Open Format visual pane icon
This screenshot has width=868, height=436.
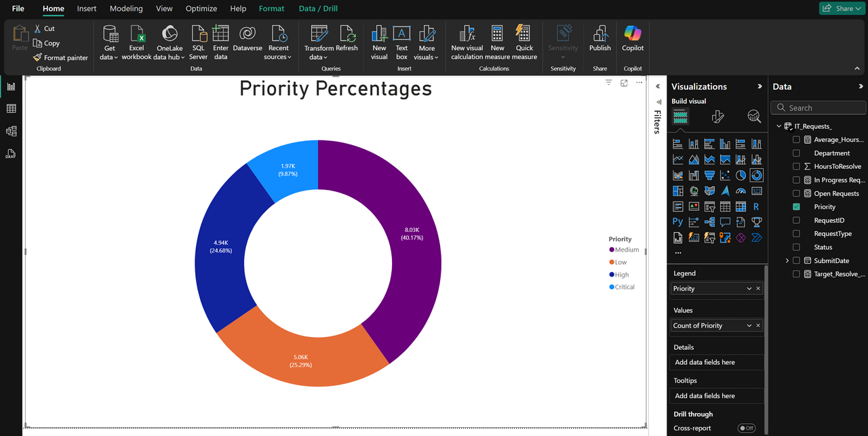(717, 117)
